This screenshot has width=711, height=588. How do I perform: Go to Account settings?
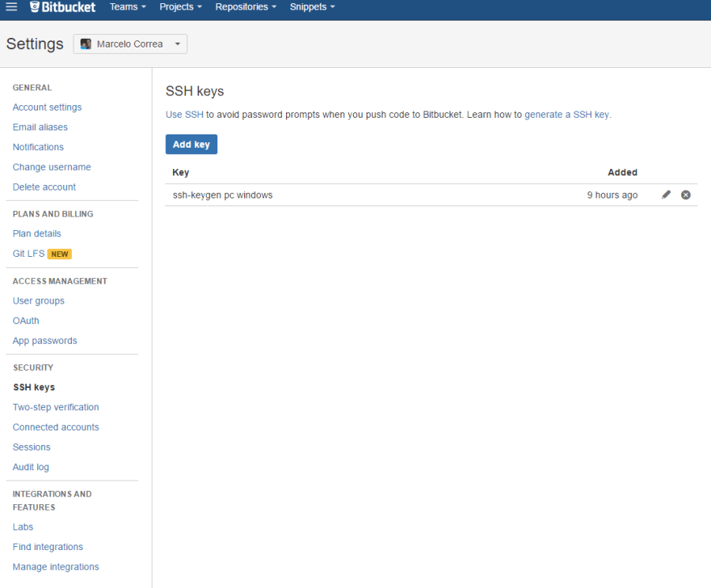coord(47,107)
